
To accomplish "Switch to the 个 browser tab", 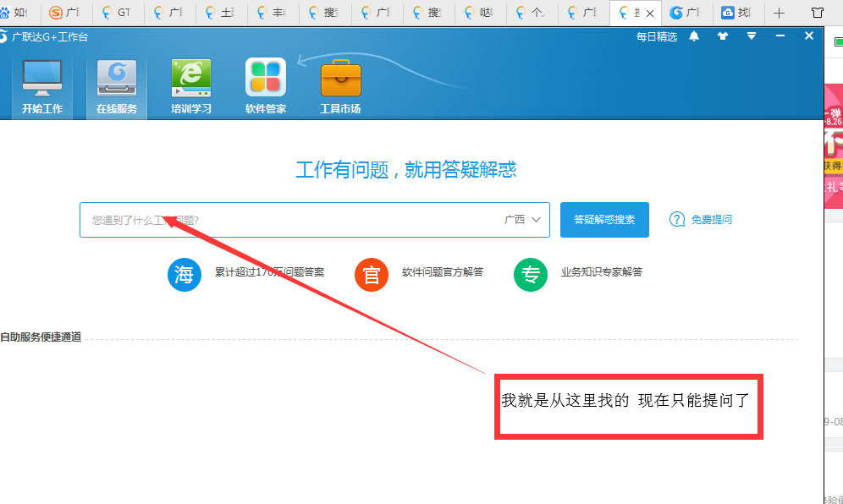I will point(532,13).
